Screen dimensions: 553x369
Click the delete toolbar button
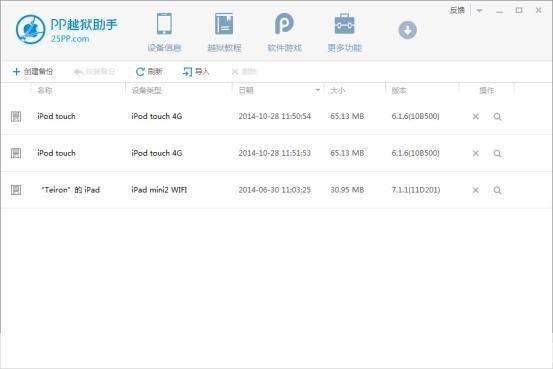pos(244,72)
